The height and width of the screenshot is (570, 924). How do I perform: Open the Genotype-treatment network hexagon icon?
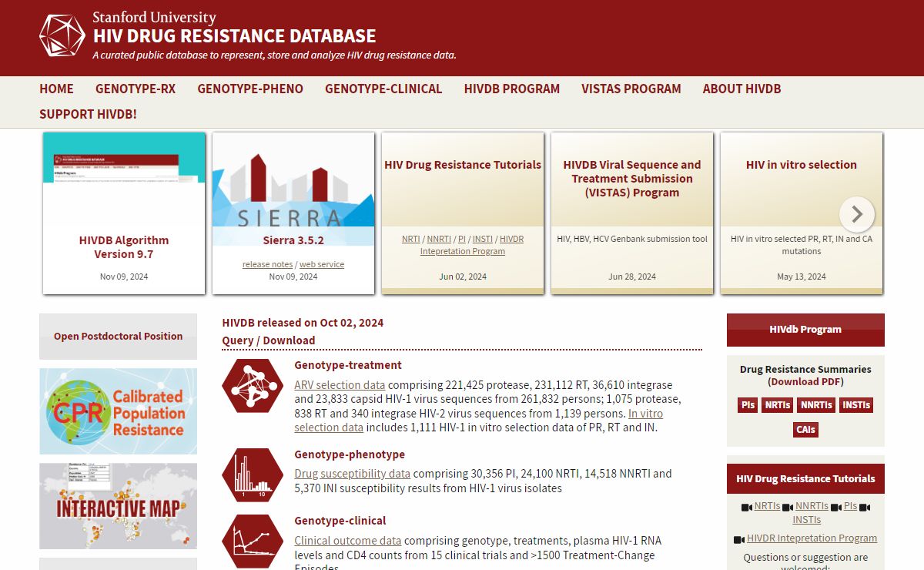(x=253, y=386)
